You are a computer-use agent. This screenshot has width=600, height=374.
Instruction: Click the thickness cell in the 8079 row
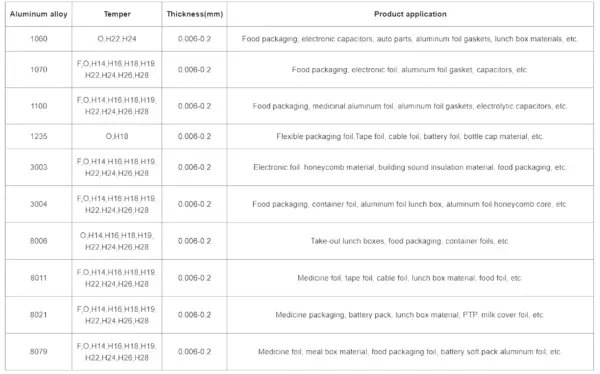click(194, 351)
